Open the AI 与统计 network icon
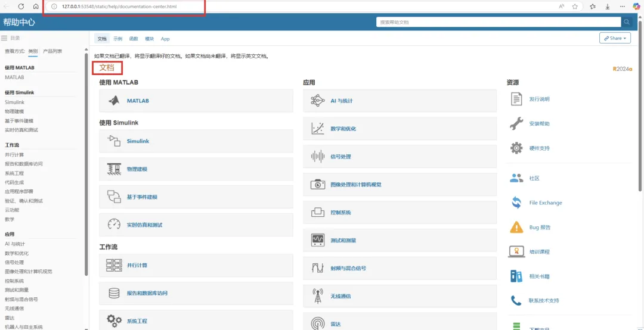Image resolution: width=644 pixels, height=330 pixels. tap(317, 101)
